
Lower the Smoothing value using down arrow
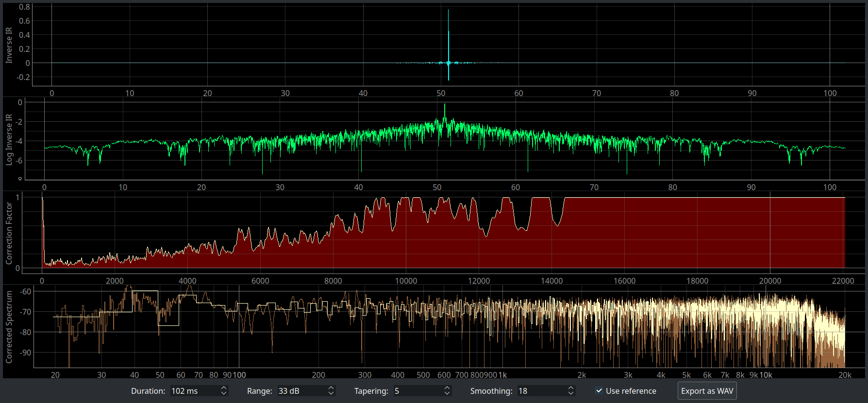[571, 393]
